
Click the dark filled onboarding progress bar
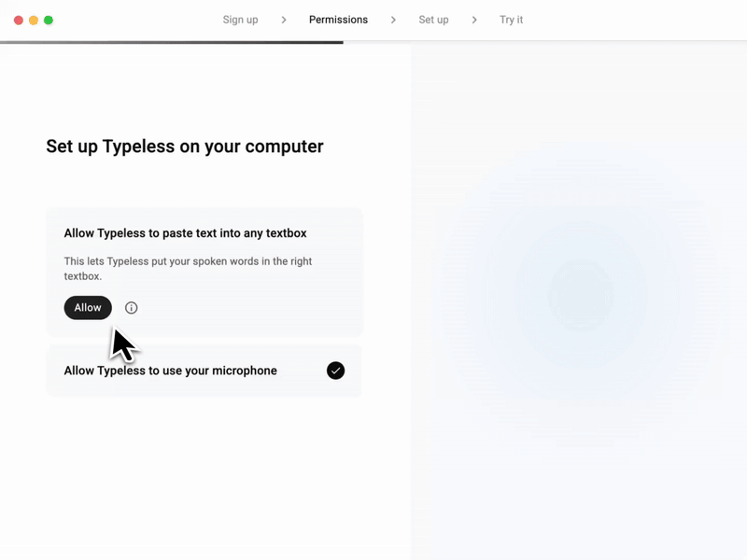pyautogui.click(x=172, y=42)
